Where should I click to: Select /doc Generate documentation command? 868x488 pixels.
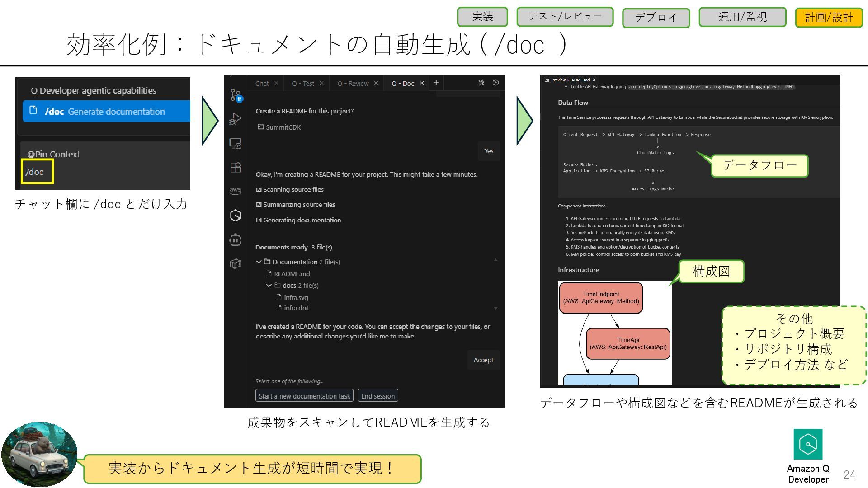tap(106, 111)
